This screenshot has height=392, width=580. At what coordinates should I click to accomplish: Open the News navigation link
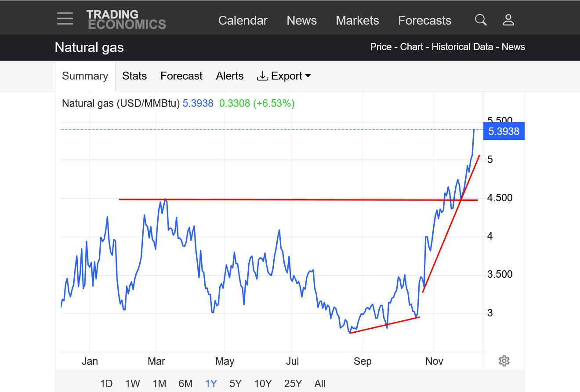(301, 21)
